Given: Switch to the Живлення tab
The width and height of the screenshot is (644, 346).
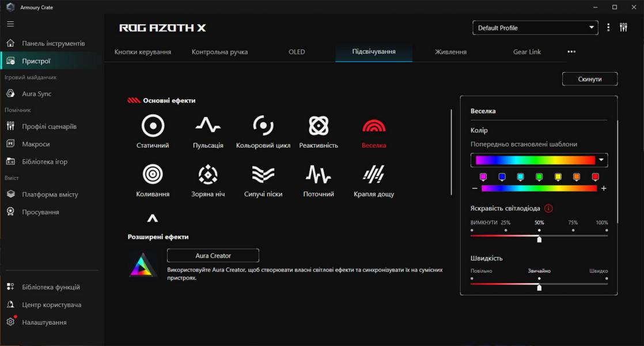Looking at the screenshot, I should click(451, 51).
